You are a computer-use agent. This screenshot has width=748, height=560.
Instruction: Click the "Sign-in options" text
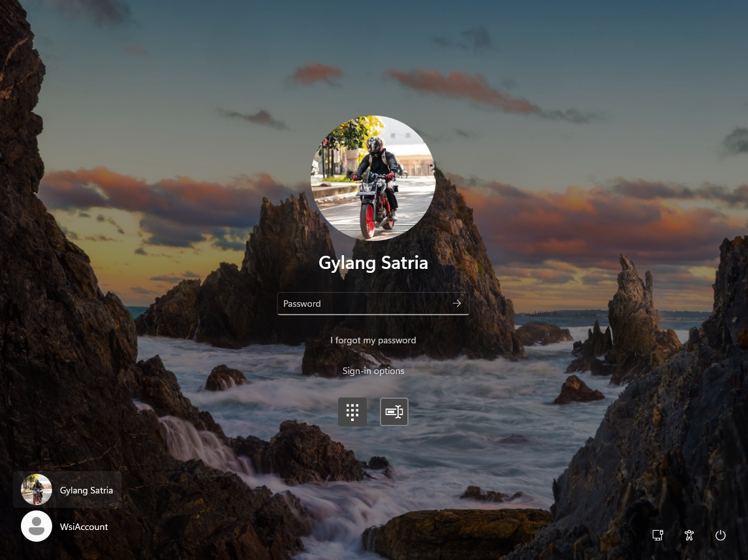[x=373, y=371]
